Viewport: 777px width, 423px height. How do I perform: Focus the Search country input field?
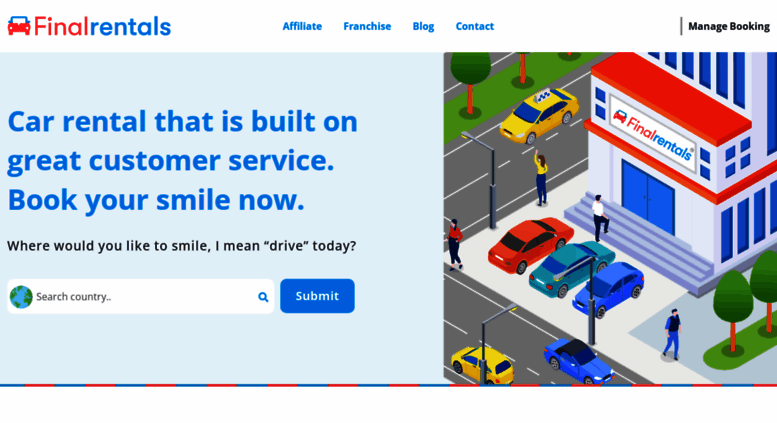coord(141,296)
